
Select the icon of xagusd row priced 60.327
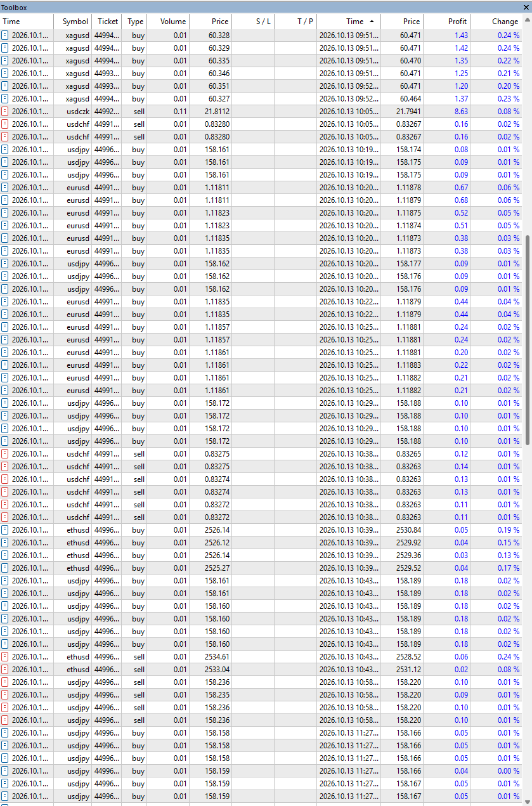pos(5,99)
